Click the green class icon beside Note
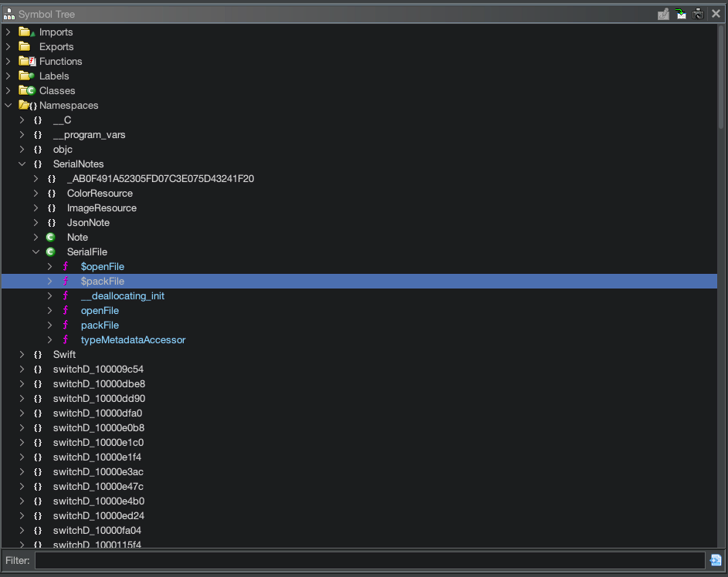728x577 pixels. click(51, 238)
